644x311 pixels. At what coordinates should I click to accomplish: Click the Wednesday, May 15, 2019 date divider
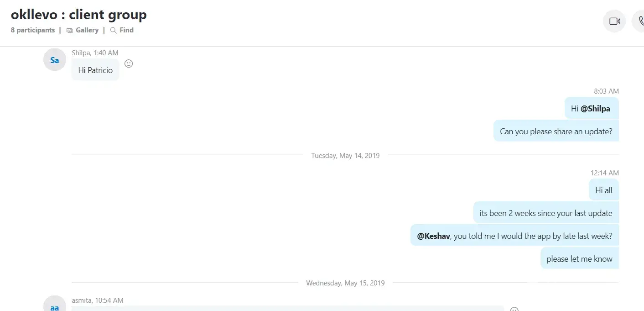coord(345,283)
